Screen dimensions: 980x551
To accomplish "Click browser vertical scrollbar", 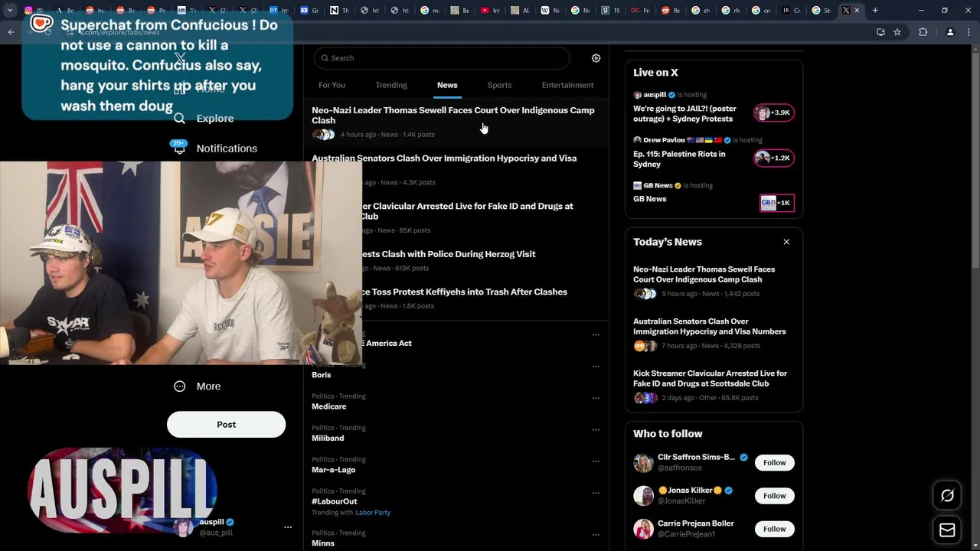I will (975, 161).
